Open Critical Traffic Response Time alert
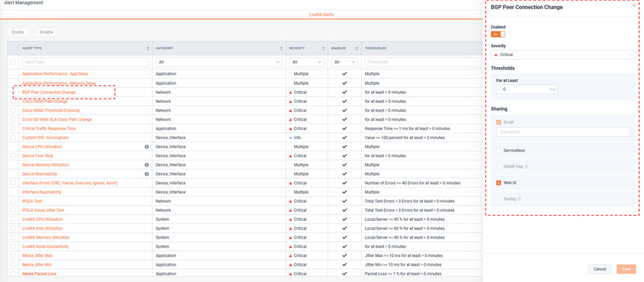Viewport: 644px width, 282px height. [49, 129]
